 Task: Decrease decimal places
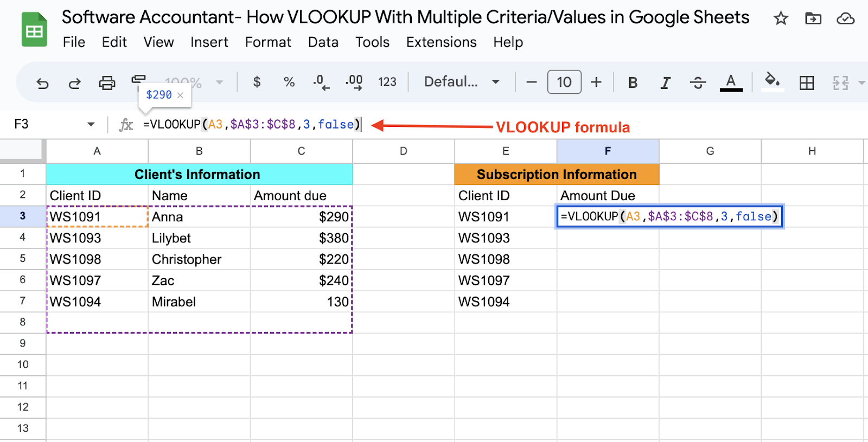(x=321, y=82)
